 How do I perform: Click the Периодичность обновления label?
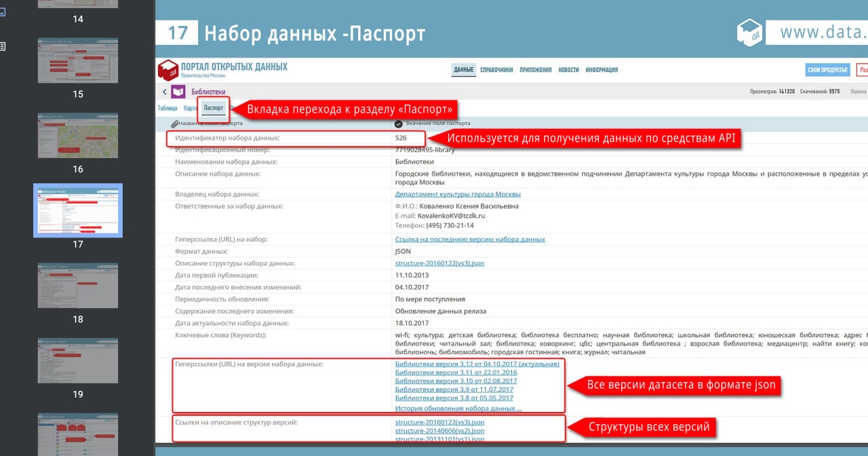[222, 299]
